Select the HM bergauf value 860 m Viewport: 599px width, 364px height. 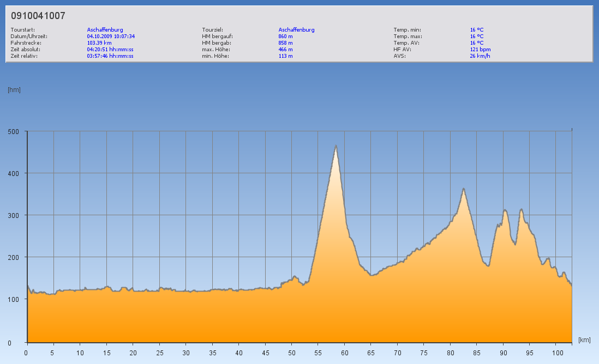point(285,37)
